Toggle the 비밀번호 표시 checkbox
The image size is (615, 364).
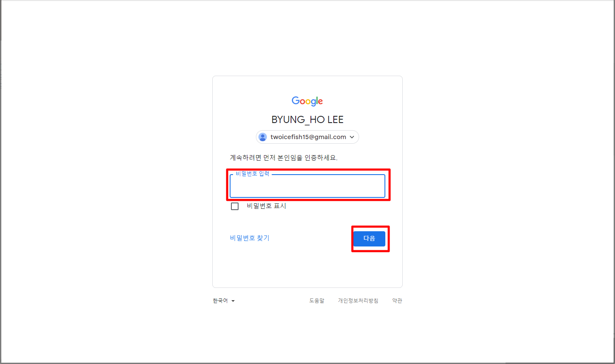tap(235, 206)
